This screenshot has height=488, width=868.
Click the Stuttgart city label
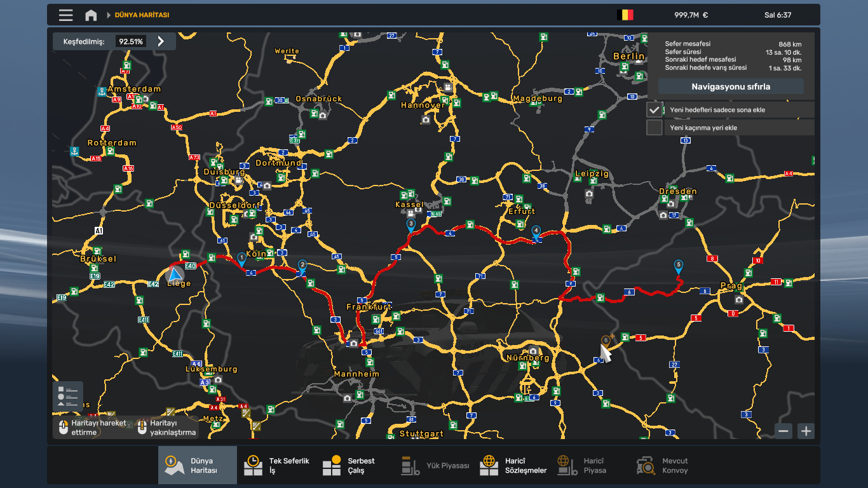421,434
